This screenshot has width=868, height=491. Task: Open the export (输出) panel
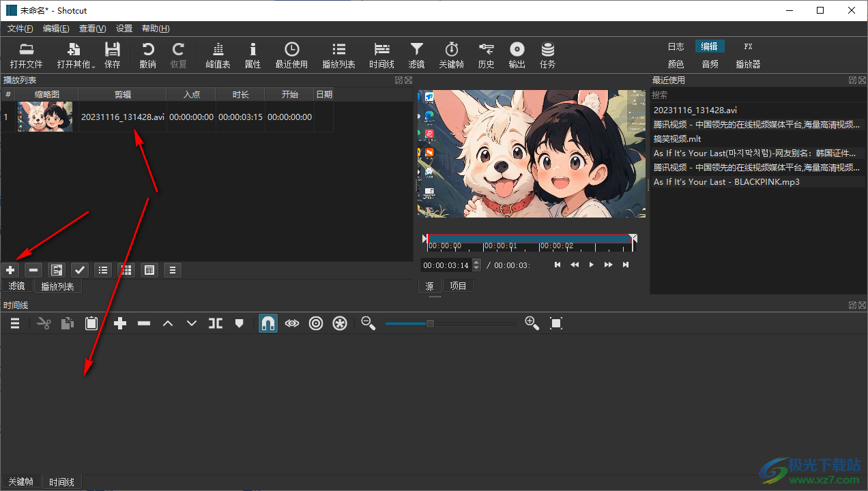click(x=517, y=55)
